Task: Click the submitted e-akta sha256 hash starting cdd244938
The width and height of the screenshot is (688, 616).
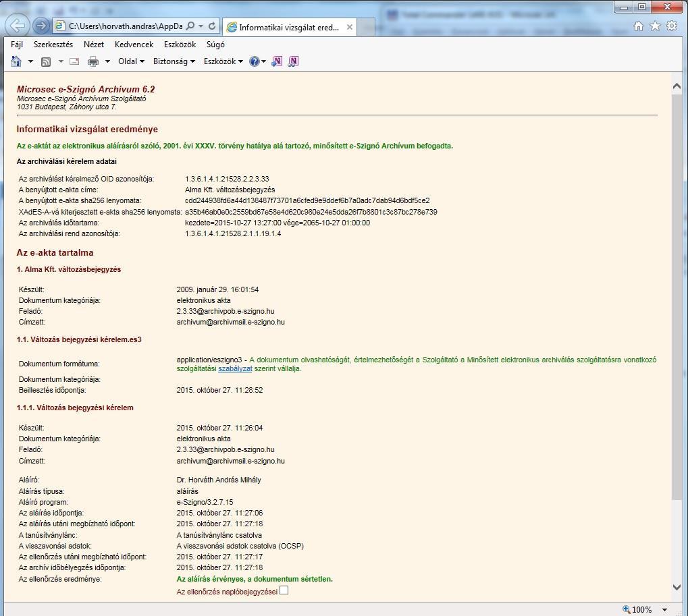Action: tap(307, 201)
